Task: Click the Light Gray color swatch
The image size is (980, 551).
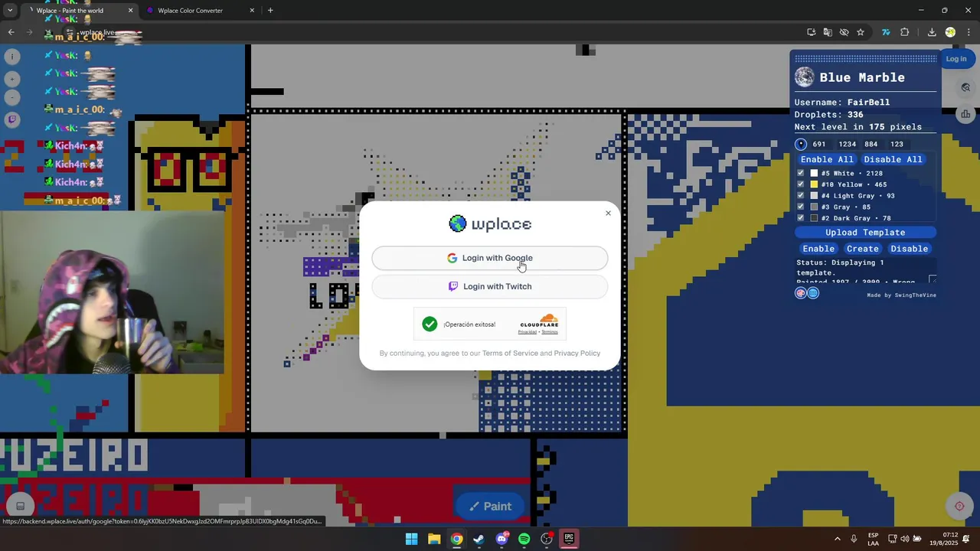Action: pyautogui.click(x=814, y=196)
